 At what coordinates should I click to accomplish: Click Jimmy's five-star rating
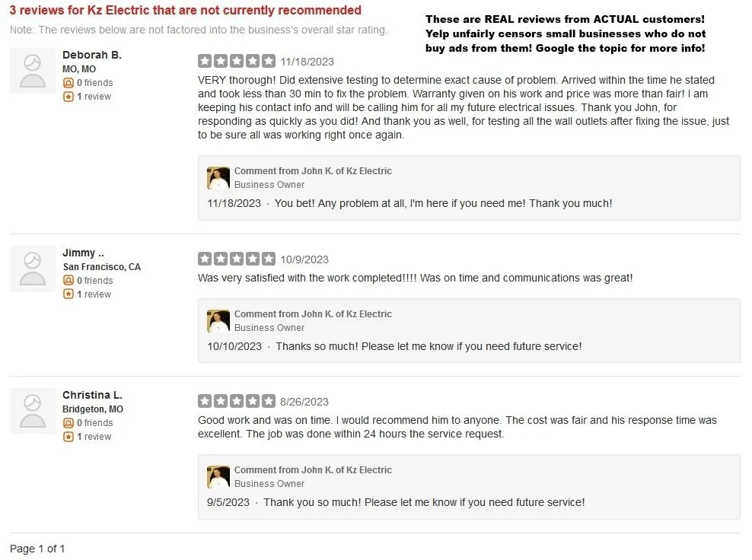pyautogui.click(x=237, y=259)
